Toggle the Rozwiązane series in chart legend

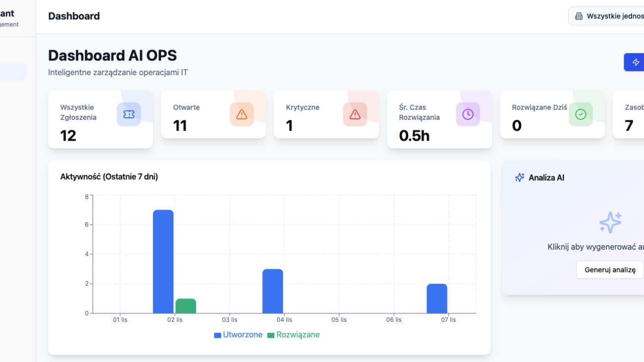[x=298, y=335]
